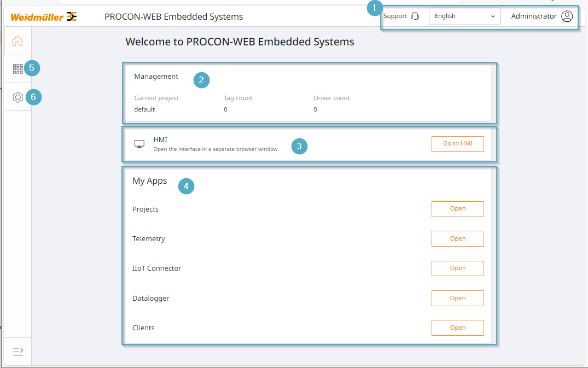Image resolution: width=588 pixels, height=368 pixels.
Task: Click the Administrator account name
Action: tap(534, 16)
